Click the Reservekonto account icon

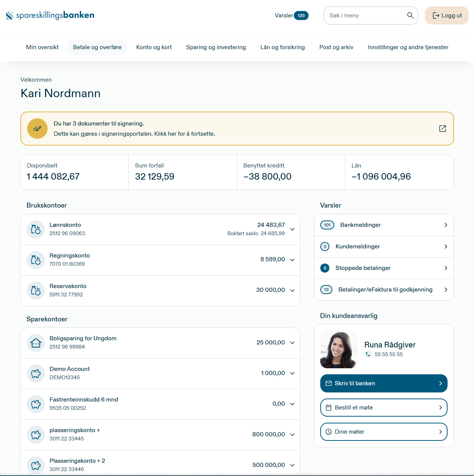click(x=36, y=290)
